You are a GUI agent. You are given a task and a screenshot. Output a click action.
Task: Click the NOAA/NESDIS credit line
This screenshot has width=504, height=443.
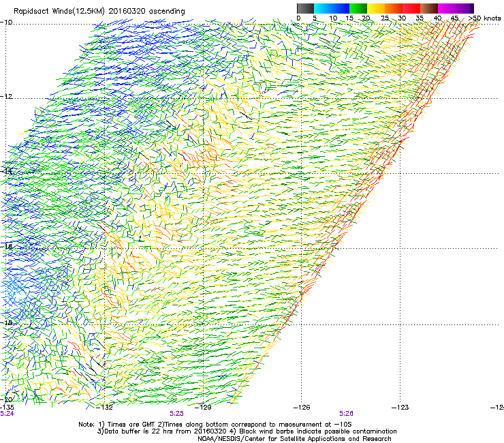pyautogui.click(x=294, y=439)
